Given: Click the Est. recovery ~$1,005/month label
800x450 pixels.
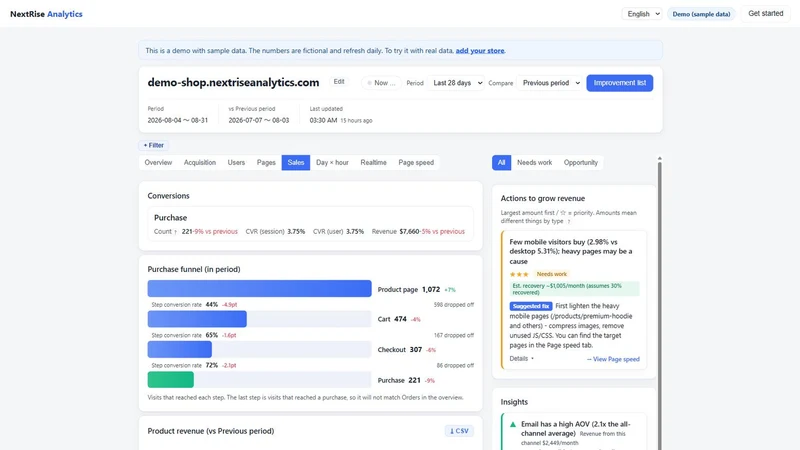Looking at the screenshot, I should pyautogui.click(x=574, y=289).
